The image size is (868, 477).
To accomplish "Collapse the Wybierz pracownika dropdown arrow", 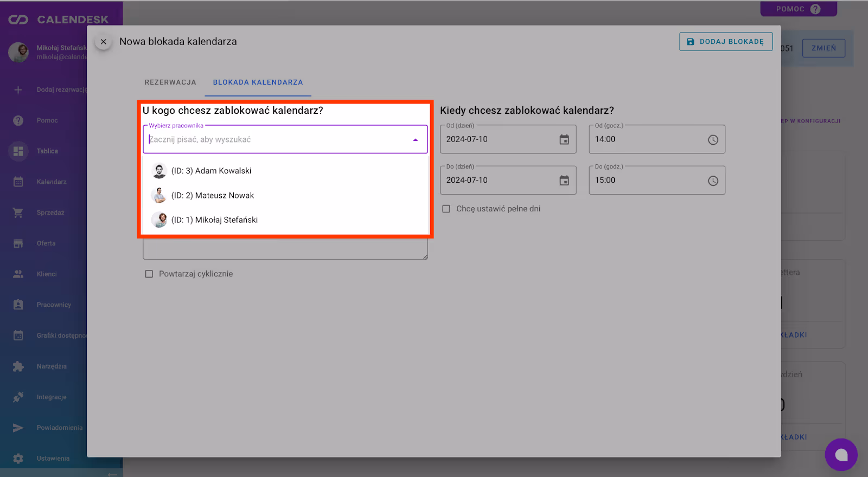I will click(415, 140).
